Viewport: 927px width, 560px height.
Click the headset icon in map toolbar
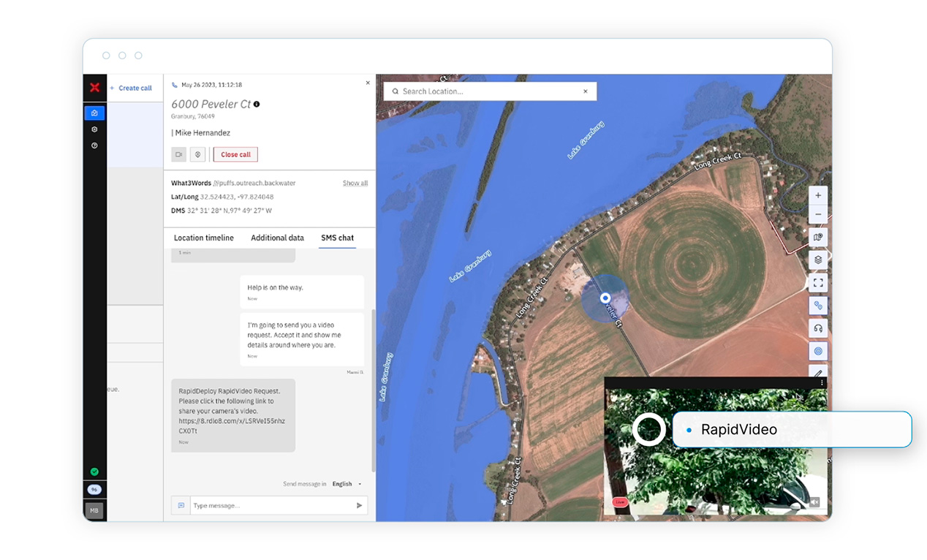click(x=818, y=328)
